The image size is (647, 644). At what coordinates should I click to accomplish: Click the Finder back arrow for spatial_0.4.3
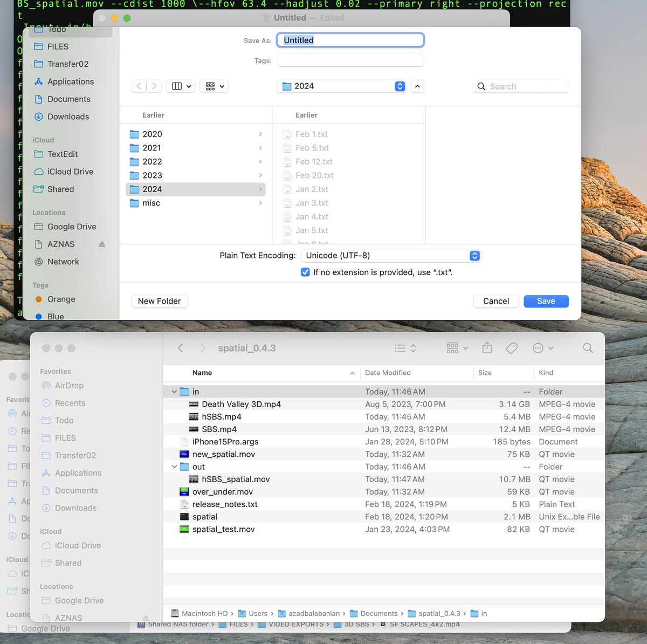click(x=181, y=348)
